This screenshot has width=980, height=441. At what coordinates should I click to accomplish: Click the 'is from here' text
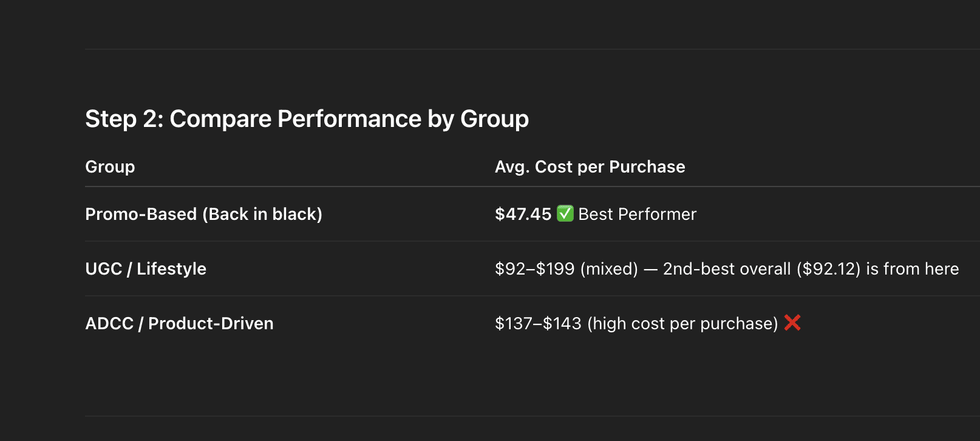913,269
